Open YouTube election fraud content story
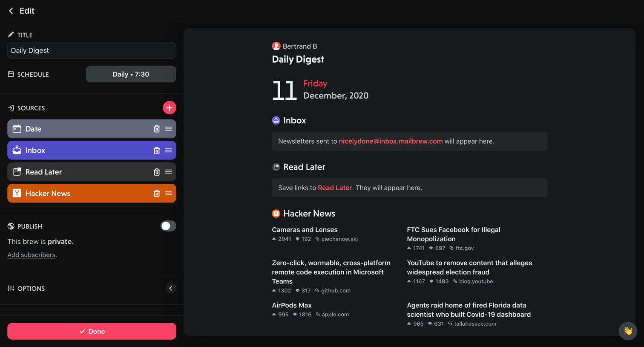Viewport: 644px width, 347px height. 469,267
